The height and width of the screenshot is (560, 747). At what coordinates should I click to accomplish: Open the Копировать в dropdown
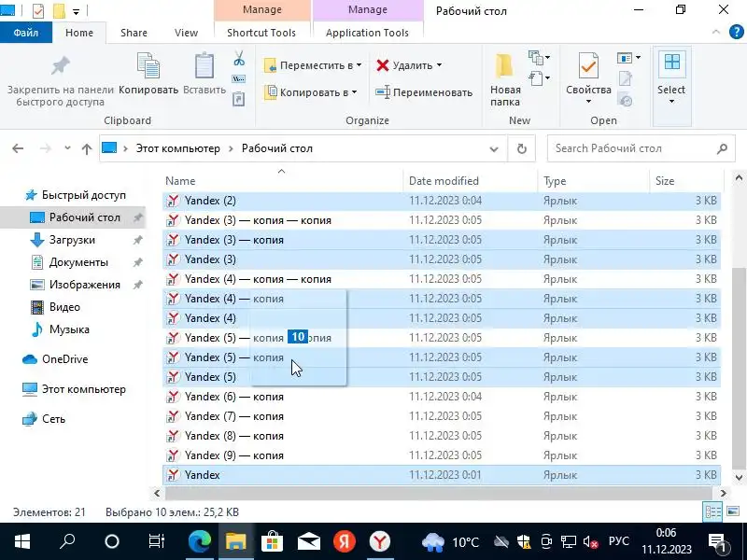tap(311, 92)
